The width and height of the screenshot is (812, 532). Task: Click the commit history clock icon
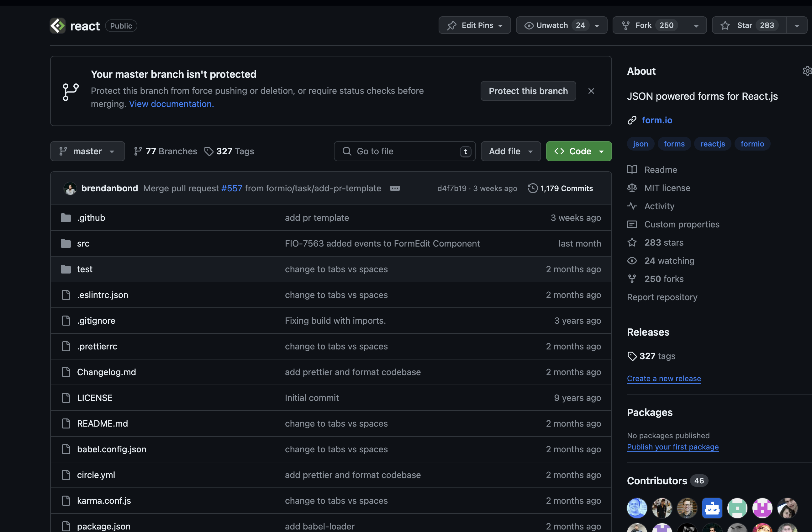pyautogui.click(x=532, y=188)
